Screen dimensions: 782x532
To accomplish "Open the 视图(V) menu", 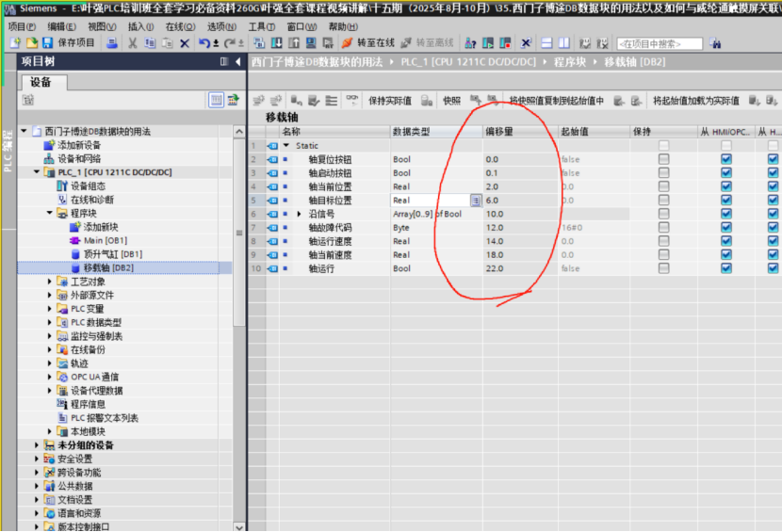I will tap(103, 26).
